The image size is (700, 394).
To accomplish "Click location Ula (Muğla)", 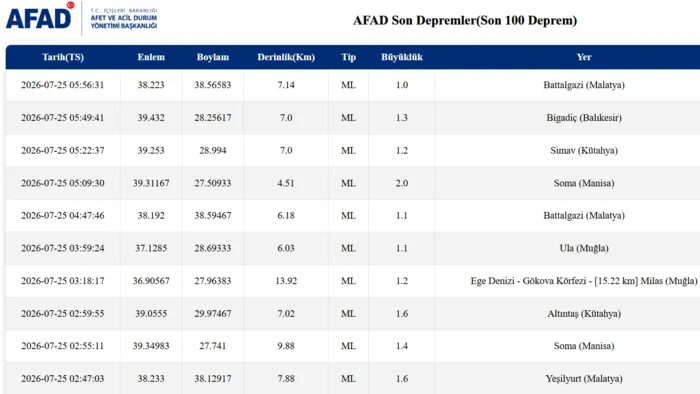I will point(584,248).
